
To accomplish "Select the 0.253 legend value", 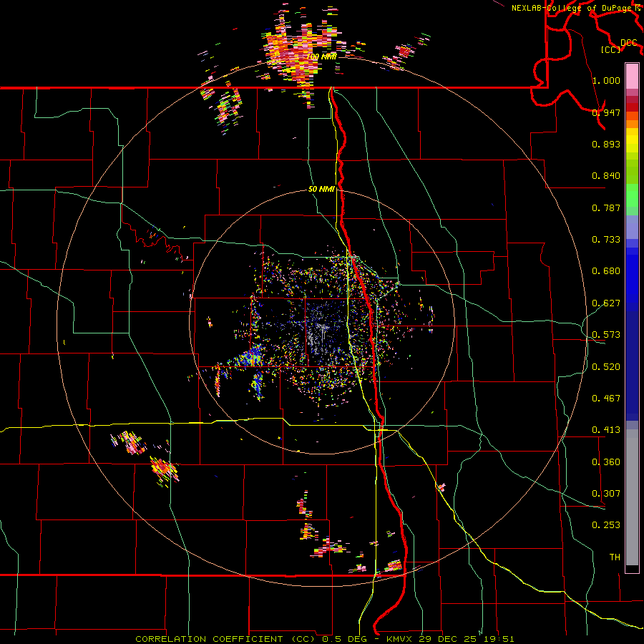I will [606, 525].
